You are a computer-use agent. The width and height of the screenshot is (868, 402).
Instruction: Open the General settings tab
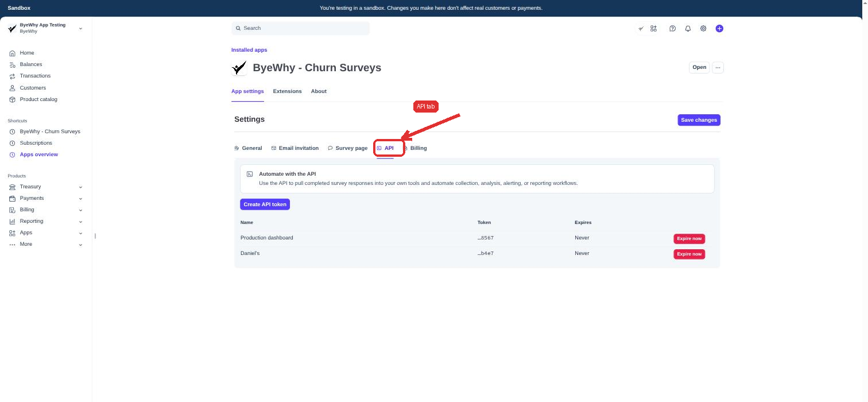(x=248, y=148)
